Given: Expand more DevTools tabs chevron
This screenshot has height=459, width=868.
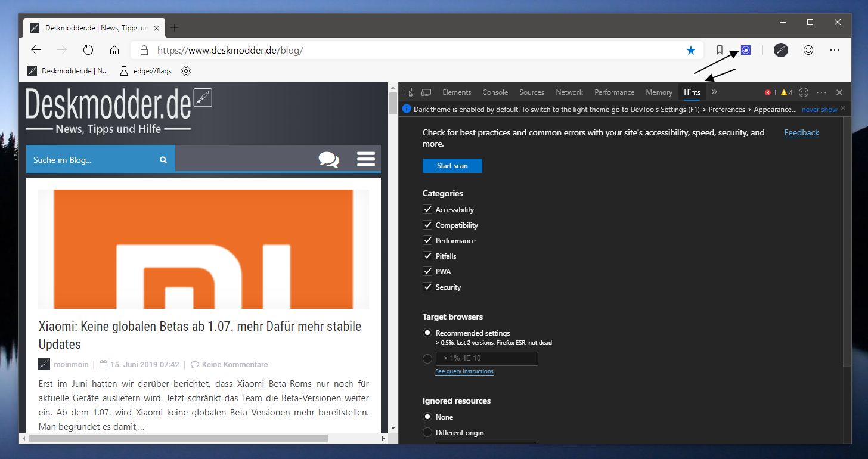Looking at the screenshot, I should point(714,92).
